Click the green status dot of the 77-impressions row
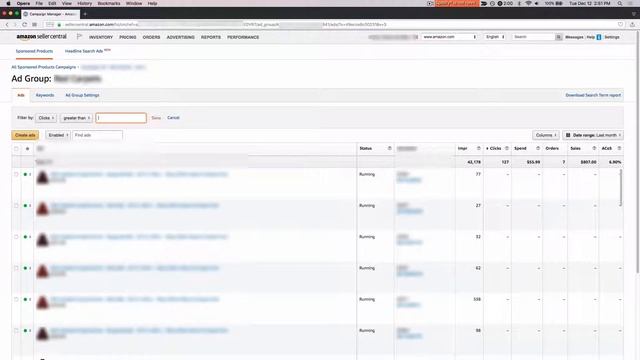The image size is (640, 360). tap(25, 174)
